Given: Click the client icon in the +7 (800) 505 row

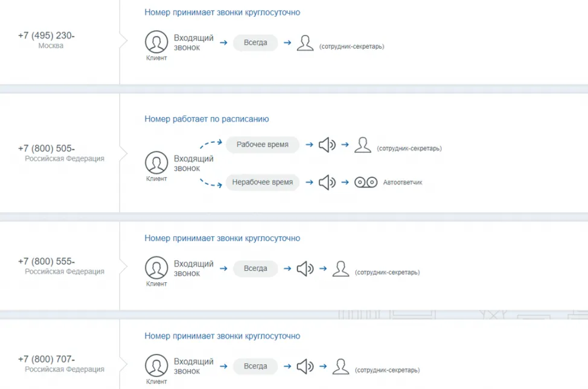Looking at the screenshot, I should tap(156, 163).
